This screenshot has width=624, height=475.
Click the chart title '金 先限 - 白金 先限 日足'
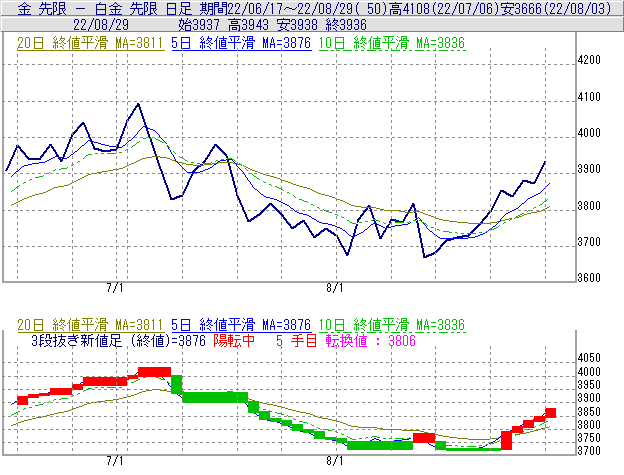click(105, 8)
